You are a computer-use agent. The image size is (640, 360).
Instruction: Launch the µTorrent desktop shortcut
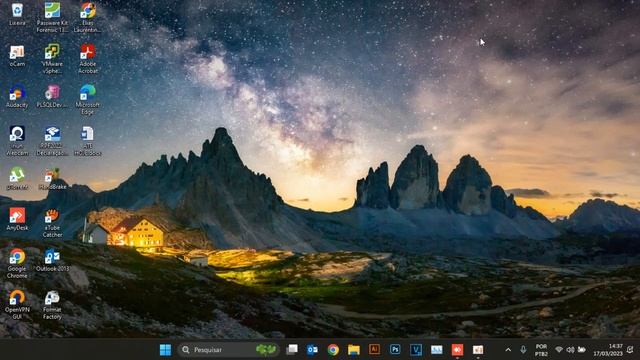coord(17,178)
